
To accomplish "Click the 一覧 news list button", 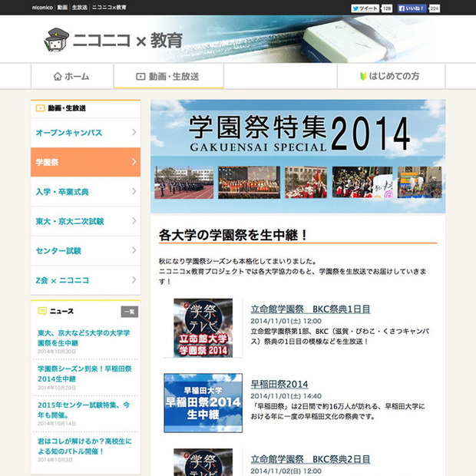I will (x=130, y=312).
